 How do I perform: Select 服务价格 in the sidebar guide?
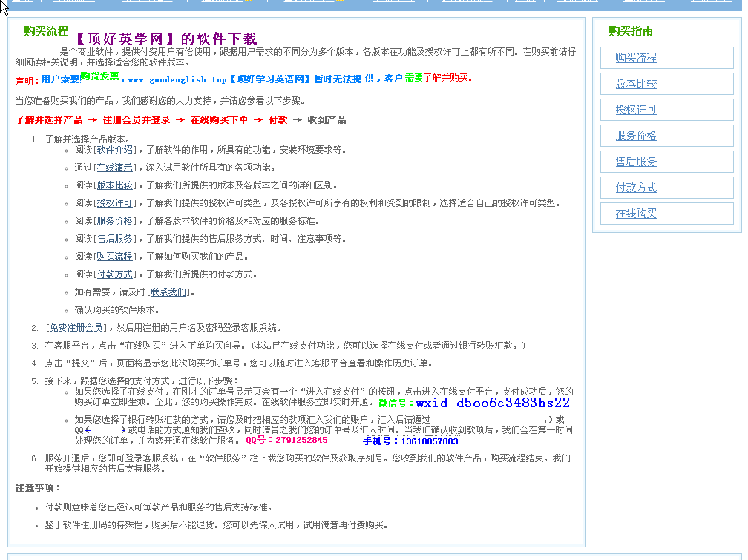(x=636, y=136)
